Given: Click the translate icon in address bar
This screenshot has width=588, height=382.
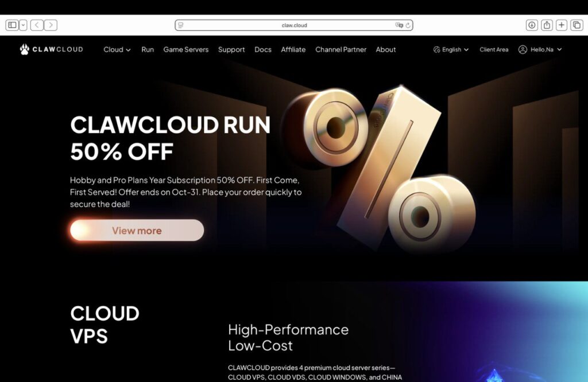Looking at the screenshot, I should click(x=399, y=25).
